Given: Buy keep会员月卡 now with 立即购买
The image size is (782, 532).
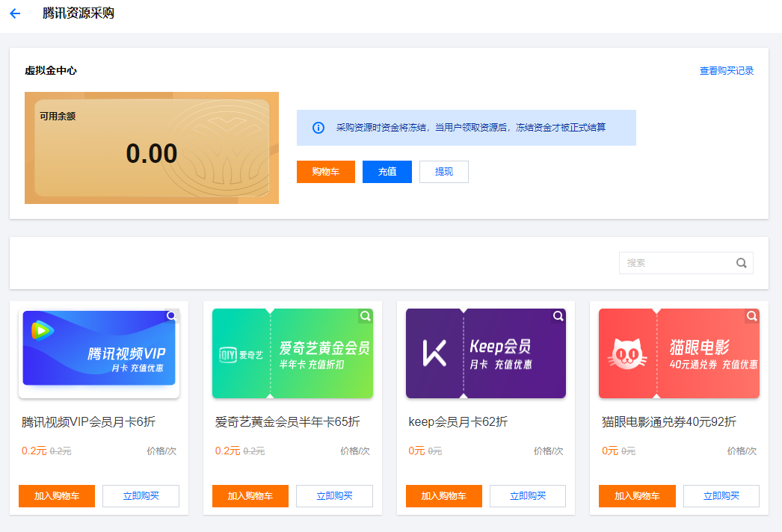Looking at the screenshot, I should (528, 496).
